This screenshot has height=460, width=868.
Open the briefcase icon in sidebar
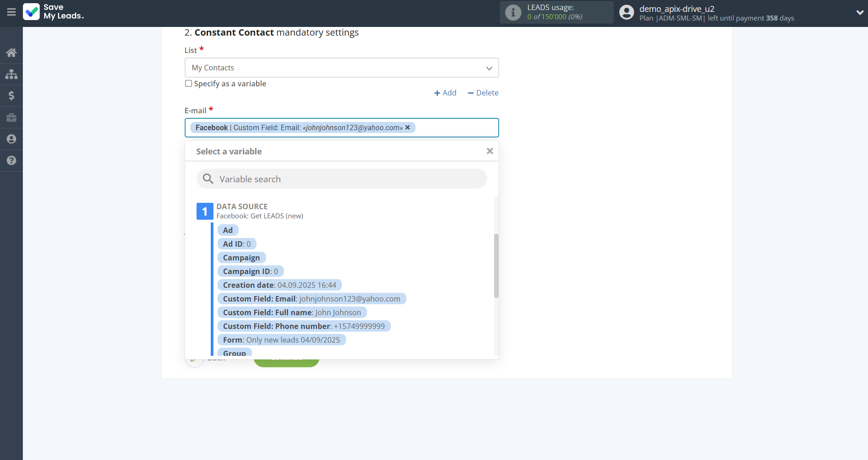point(11,117)
